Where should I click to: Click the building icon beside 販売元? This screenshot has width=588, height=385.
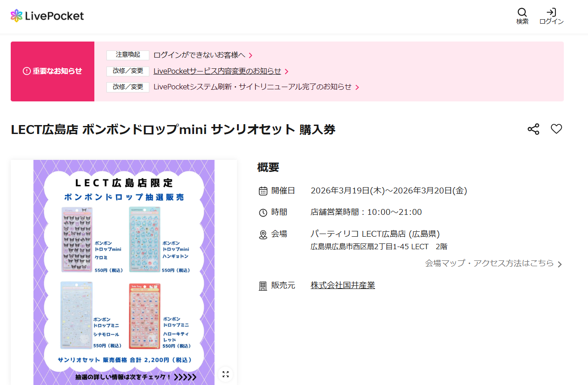tap(263, 286)
